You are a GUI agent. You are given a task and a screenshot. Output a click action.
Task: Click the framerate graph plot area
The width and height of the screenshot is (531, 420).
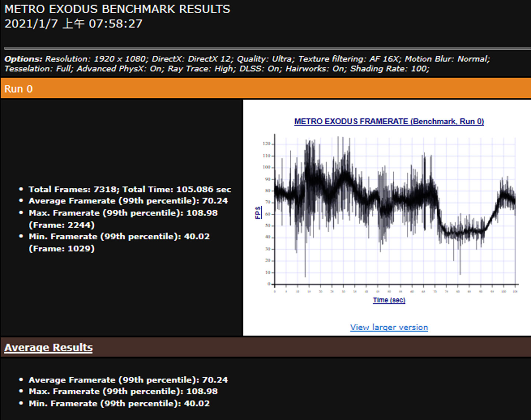pyautogui.click(x=395, y=210)
